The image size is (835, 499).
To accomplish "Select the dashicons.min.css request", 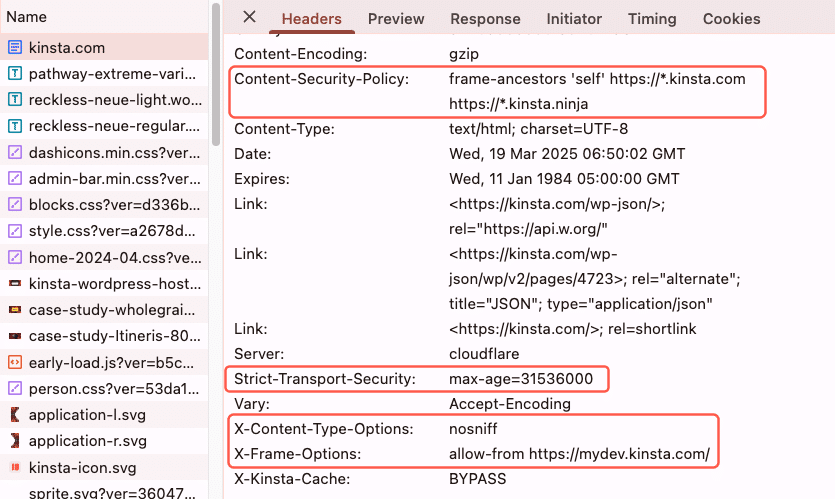I will click(x=104, y=152).
